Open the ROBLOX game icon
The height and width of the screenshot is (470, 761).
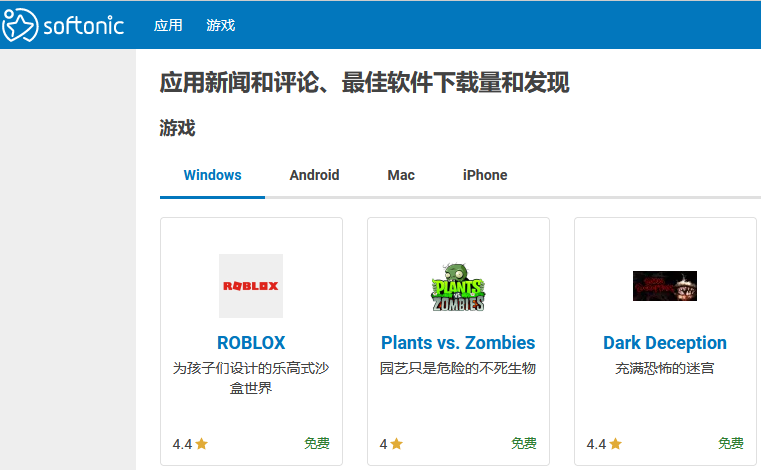point(251,286)
